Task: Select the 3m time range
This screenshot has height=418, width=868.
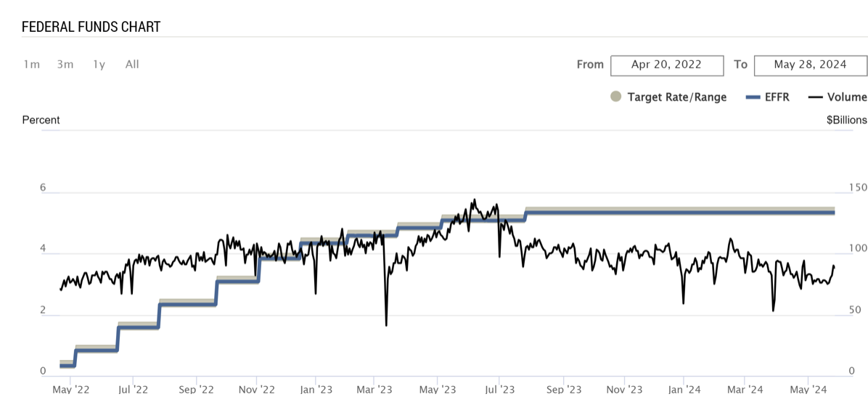Action: pyautogui.click(x=65, y=65)
